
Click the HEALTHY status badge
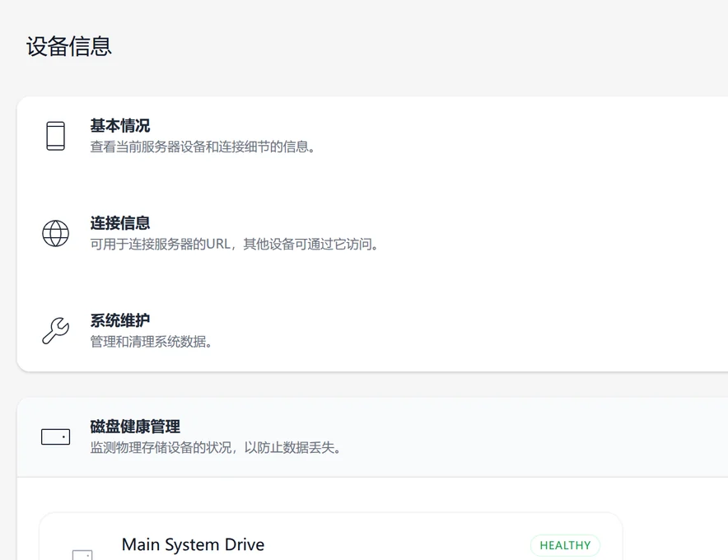565,545
